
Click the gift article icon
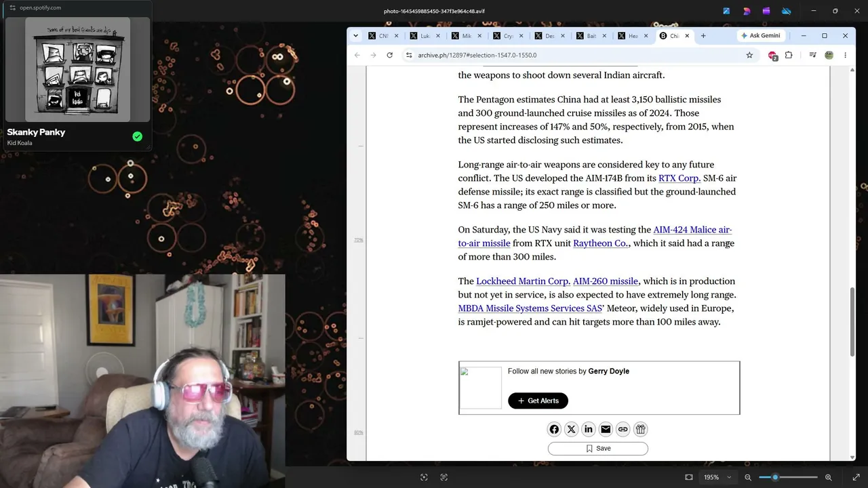[x=640, y=429]
